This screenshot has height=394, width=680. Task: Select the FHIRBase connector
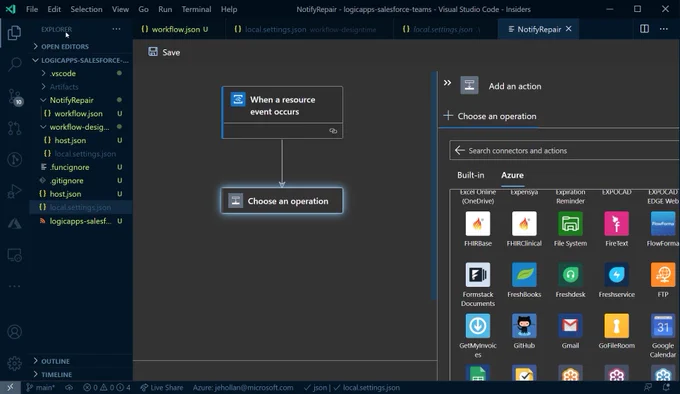click(478, 229)
